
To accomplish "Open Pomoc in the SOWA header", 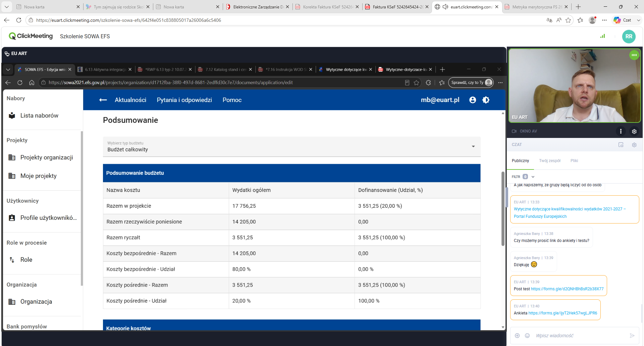I will 232,100.
